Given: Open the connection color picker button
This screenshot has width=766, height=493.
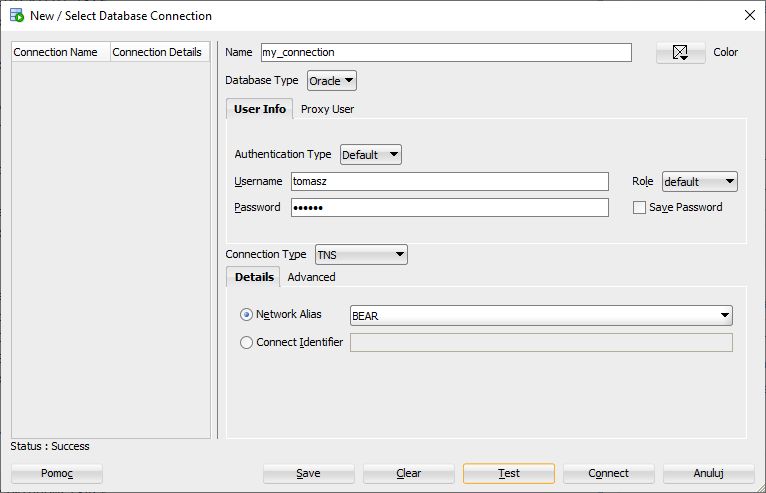Looking at the screenshot, I should pos(681,52).
